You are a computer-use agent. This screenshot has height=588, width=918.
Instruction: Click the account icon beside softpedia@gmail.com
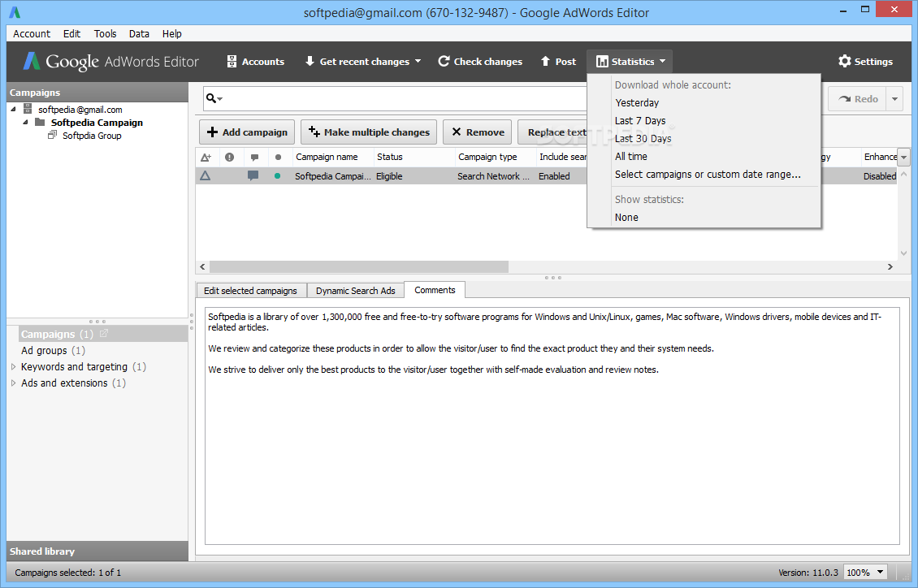[28, 109]
